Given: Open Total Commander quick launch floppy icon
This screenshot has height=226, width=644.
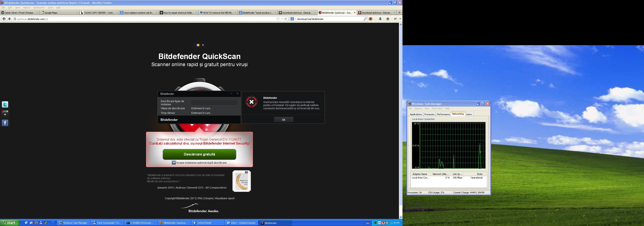Looking at the screenshot, I should click(41, 223).
